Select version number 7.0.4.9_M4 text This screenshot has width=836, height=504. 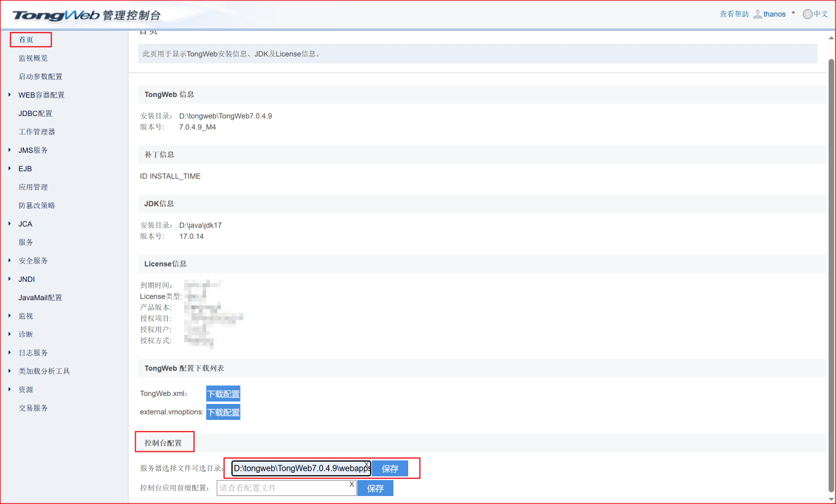(198, 127)
